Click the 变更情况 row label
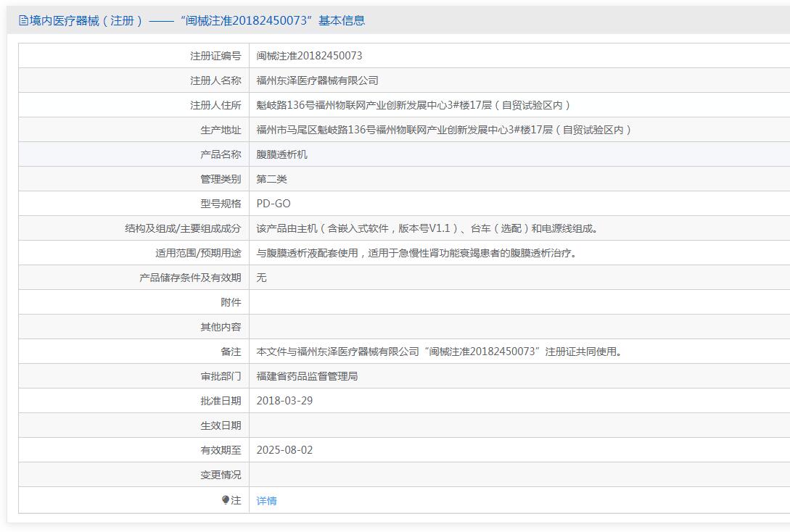The image size is (790, 532). (x=221, y=475)
